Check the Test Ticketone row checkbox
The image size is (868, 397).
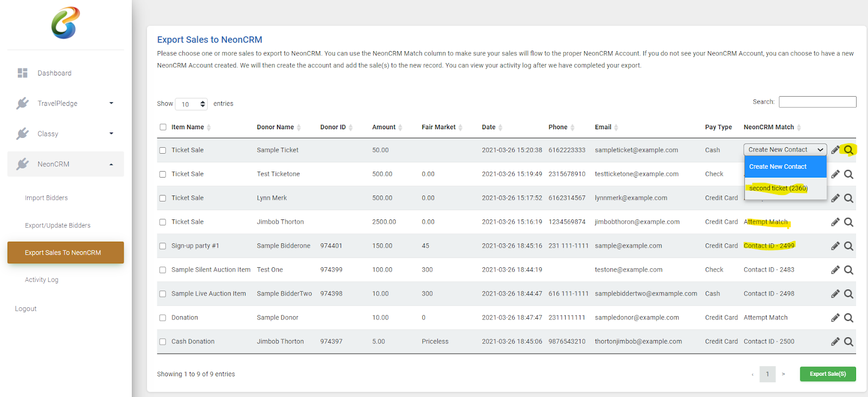click(x=163, y=174)
